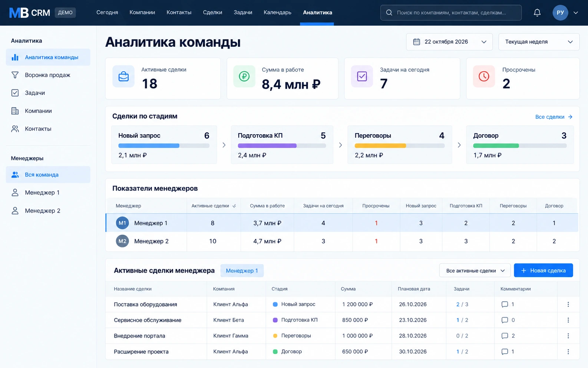This screenshot has height=368, width=588.
Task: Select Аналитика команды in sidebar
Action: [x=48, y=57]
